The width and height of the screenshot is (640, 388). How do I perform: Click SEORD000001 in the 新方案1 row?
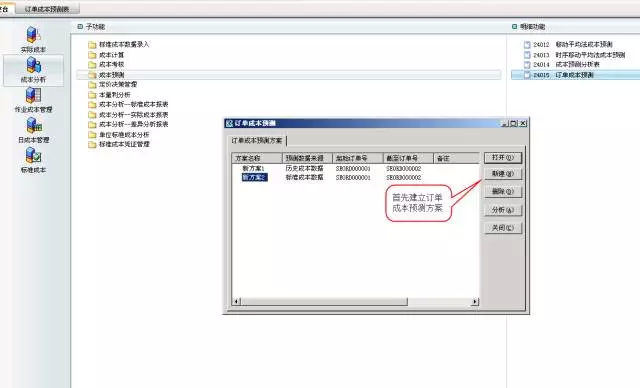pos(353,169)
